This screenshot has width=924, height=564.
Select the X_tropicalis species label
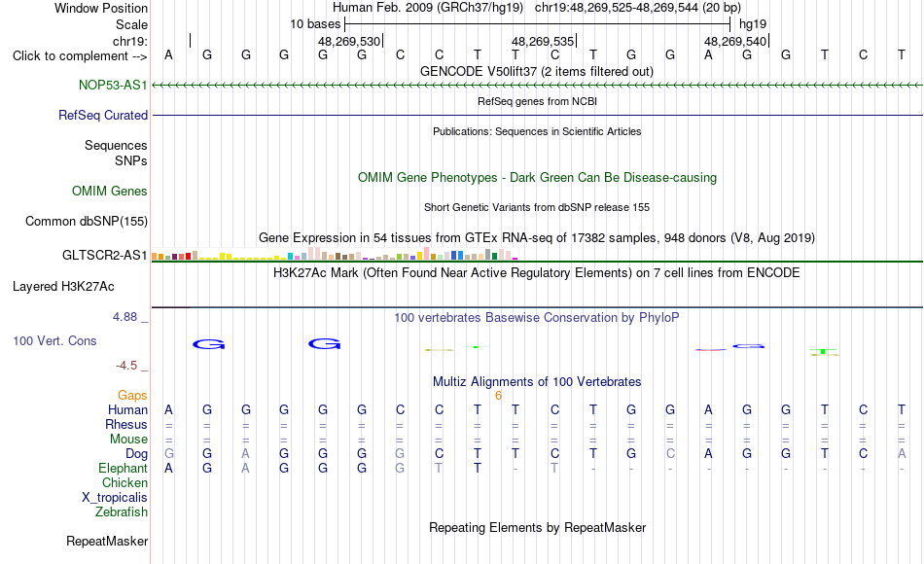click(115, 498)
